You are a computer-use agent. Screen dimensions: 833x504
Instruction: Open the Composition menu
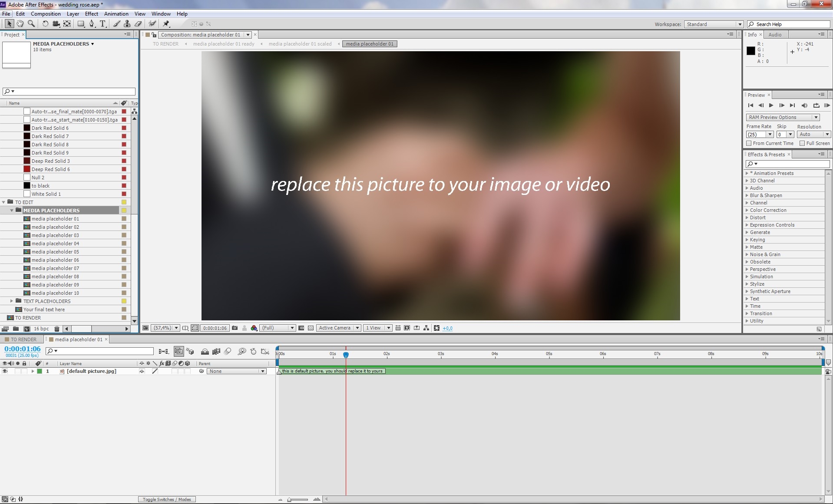click(x=46, y=14)
